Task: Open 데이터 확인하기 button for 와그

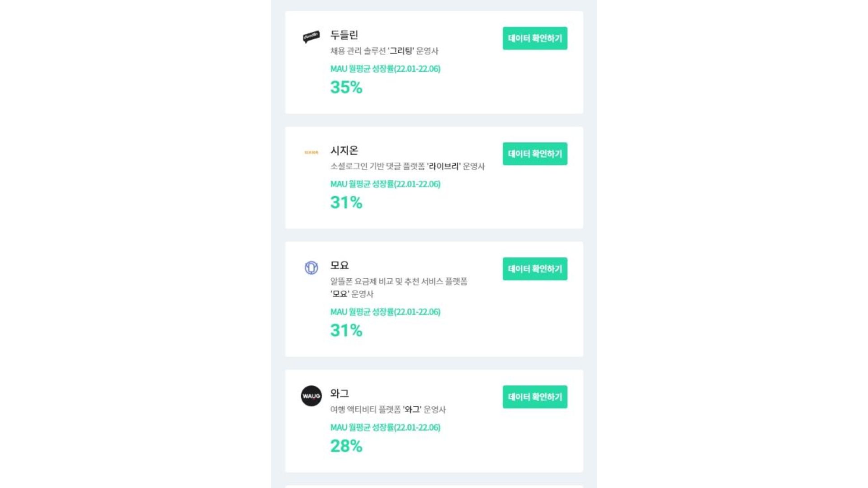Action: point(535,397)
